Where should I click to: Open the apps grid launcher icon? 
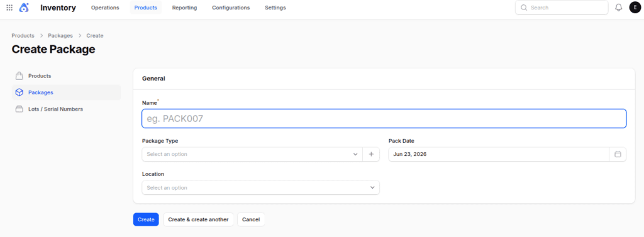(x=9, y=8)
